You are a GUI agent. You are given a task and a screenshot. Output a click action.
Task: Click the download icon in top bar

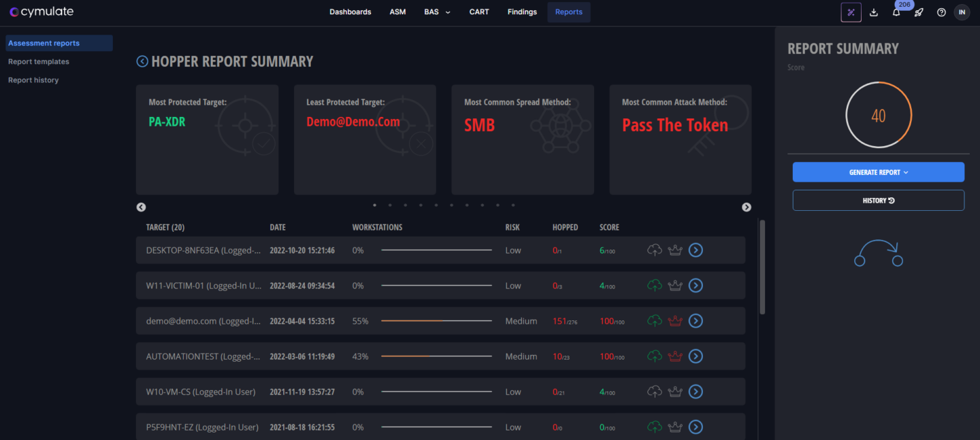click(874, 12)
